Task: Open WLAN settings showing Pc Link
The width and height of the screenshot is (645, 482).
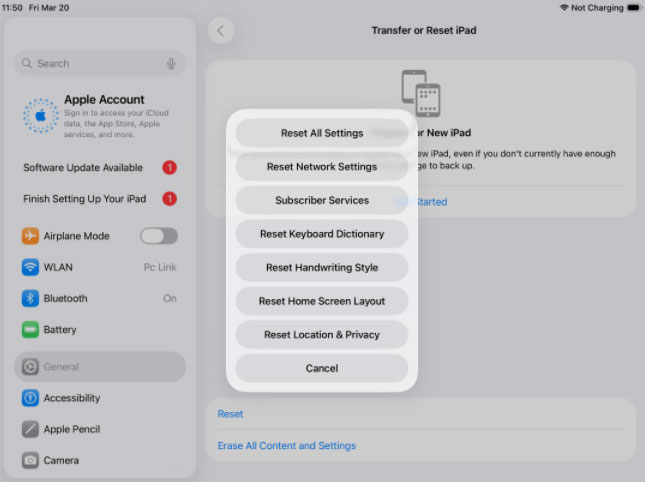Action: pos(100,267)
